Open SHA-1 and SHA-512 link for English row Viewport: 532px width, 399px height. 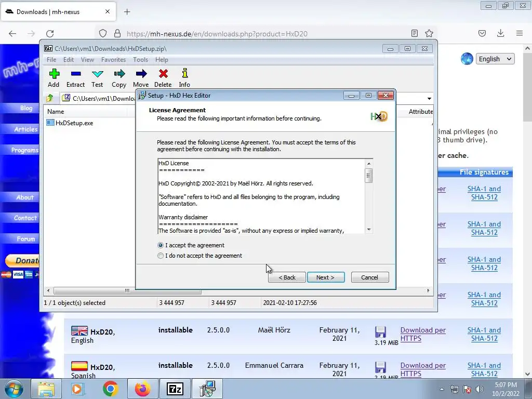[484, 334]
